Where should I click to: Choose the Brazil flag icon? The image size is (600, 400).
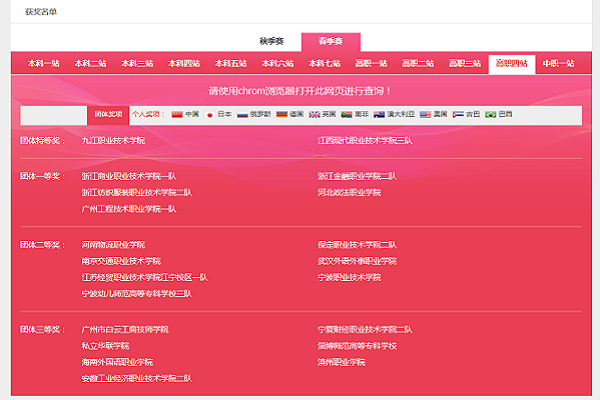tap(490, 115)
